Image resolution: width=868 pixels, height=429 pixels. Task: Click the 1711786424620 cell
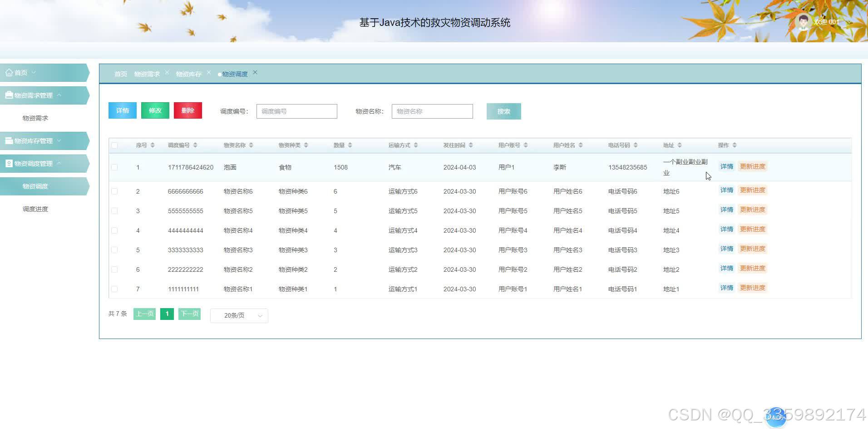click(191, 168)
